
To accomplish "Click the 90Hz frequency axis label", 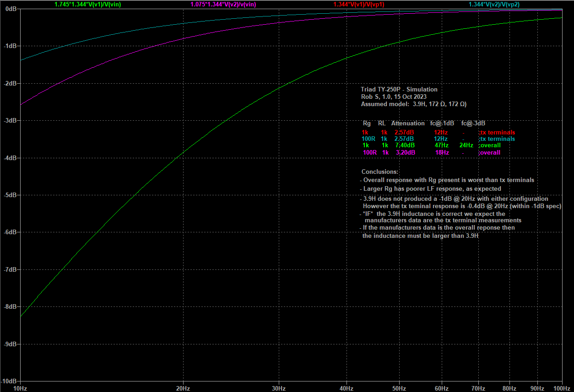I will click(537, 388).
